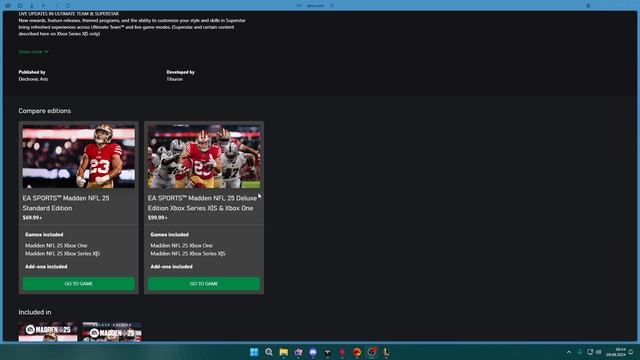Click Madden NFL 25 Xbox One in Standard card

click(56, 246)
